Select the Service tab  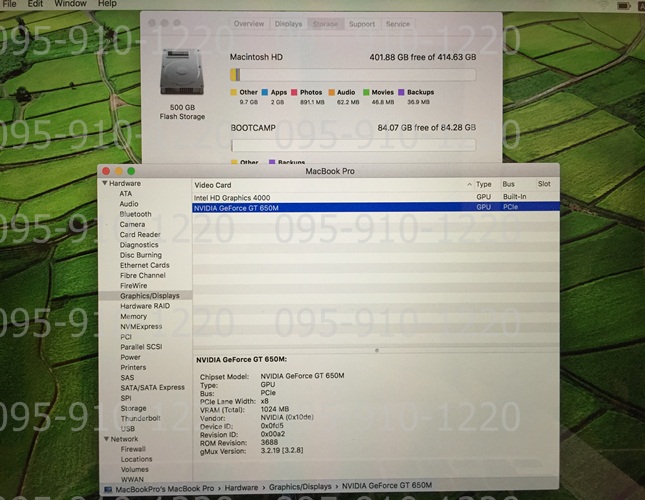(397, 23)
